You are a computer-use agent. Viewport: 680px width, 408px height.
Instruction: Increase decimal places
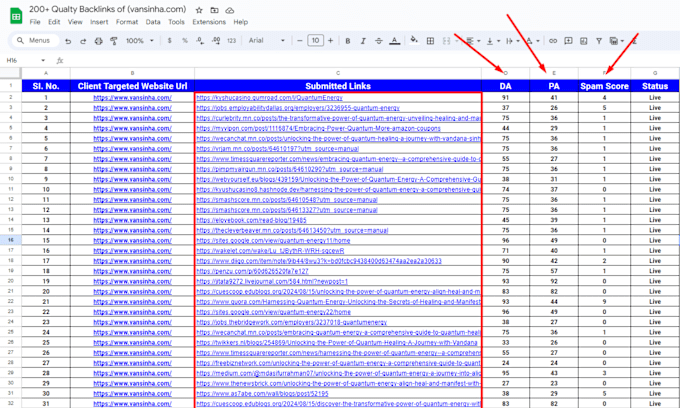pyautogui.click(x=216, y=41)
